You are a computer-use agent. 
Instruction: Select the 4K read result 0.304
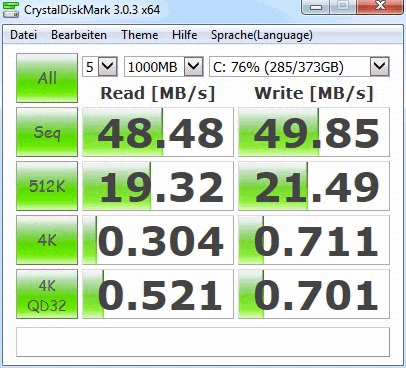click(158, 240)
